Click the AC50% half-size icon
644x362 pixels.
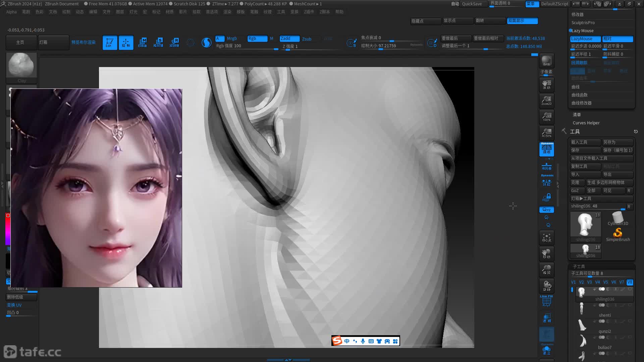coord(546,133)
